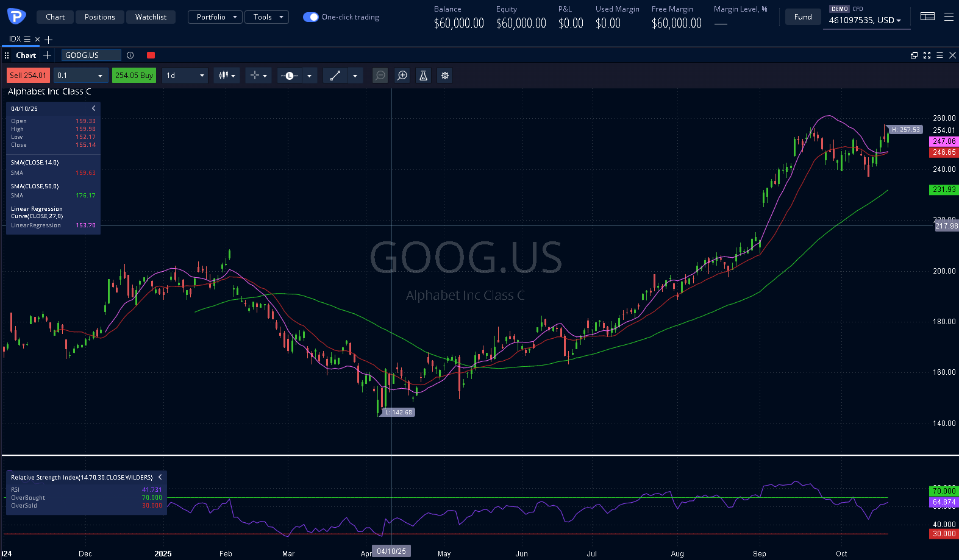
Task: Click the zoom out magnifier icon
Action: pos(380,76)
